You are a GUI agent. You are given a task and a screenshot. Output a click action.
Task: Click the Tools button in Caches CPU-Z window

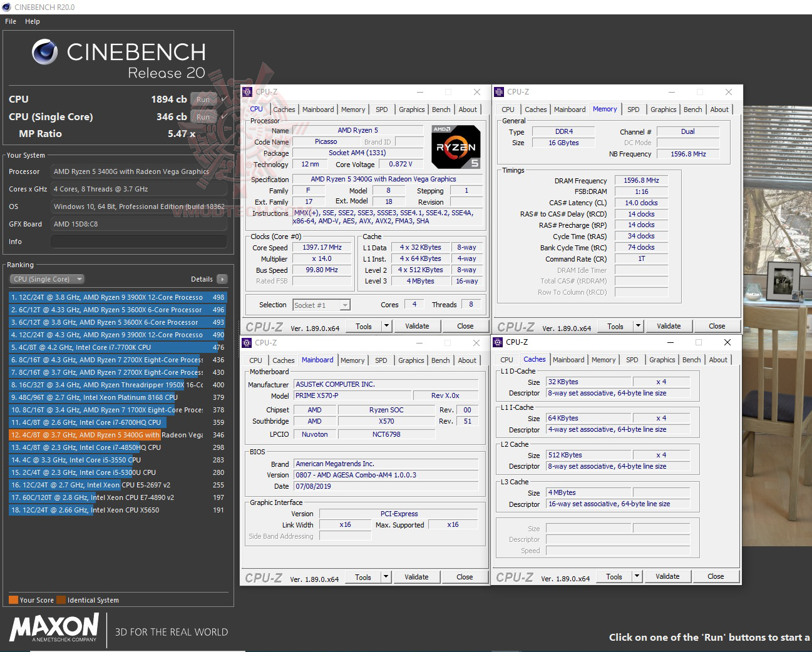614,576
